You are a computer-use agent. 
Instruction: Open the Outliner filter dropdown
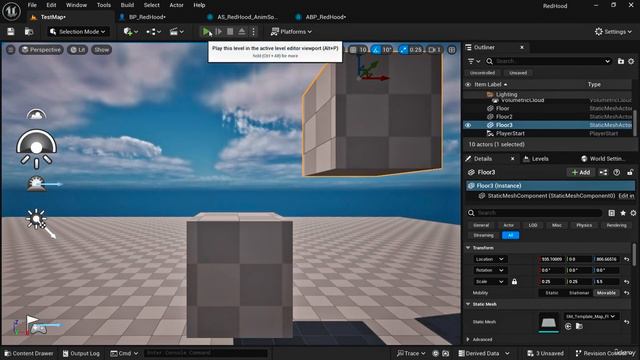coord(474,61)
